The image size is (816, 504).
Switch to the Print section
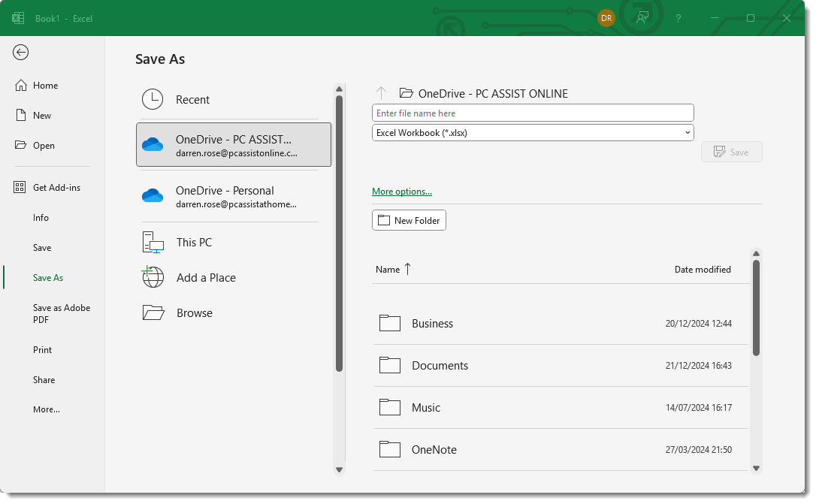42,349
